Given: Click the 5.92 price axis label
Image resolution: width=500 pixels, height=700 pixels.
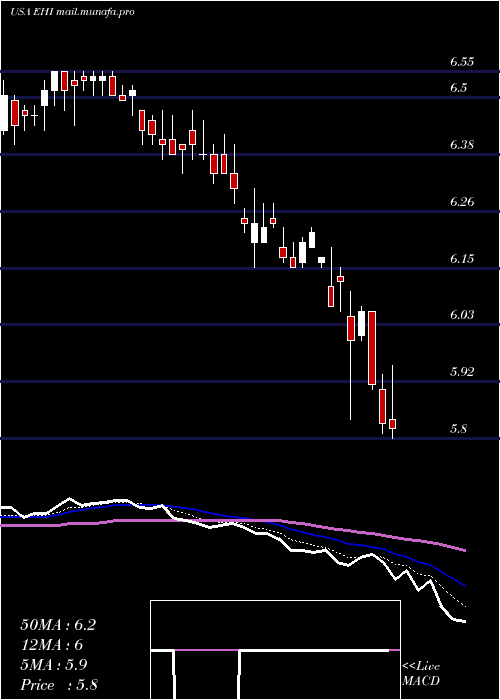Looking at the screenshot, I should coord(461,372).
